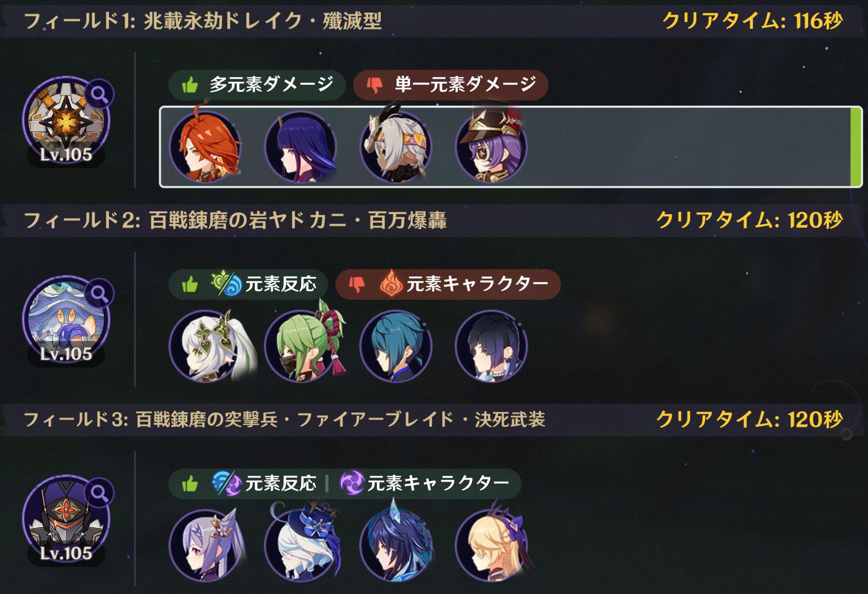868x594 pixels.
Task: Select the white-haired feathered headband character
Action: [x=396, y=145]
